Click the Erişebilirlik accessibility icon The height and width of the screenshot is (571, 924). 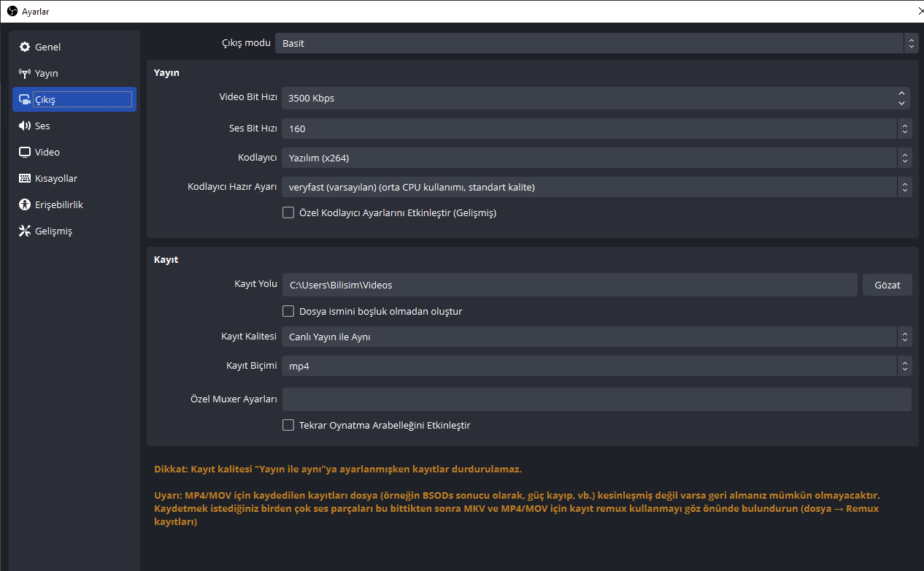[25, 204]
